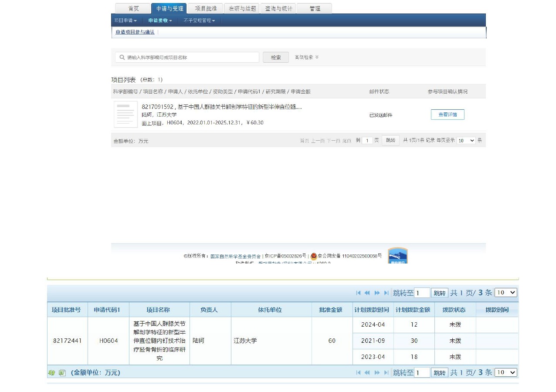This screenshot has width=556, height=392.
Task: Open the 国家自然科学基金委员会 footer link
Action: [235, 257]
